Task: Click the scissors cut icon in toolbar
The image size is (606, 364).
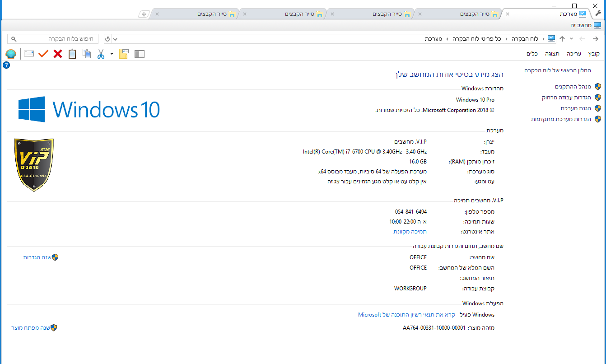Action: (x=101, y=54)
